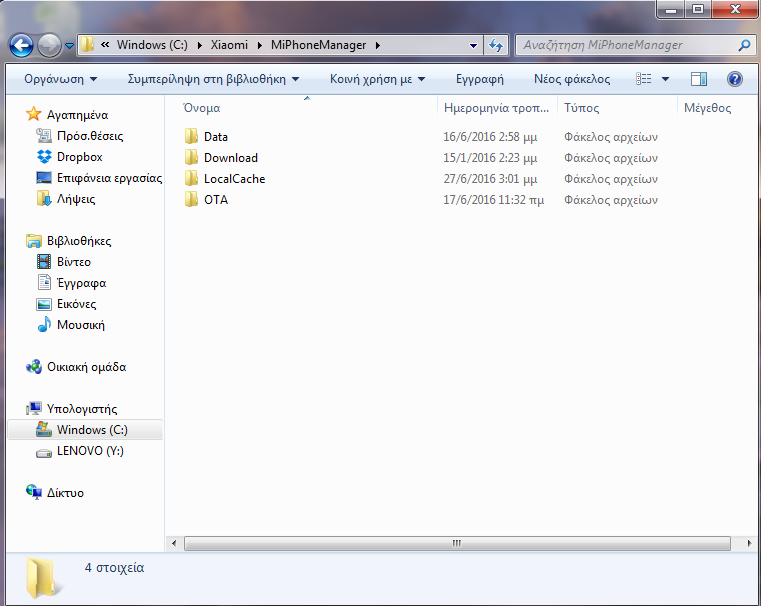
Task: Click the right scroll arrow of the file list
Action: 749,543
